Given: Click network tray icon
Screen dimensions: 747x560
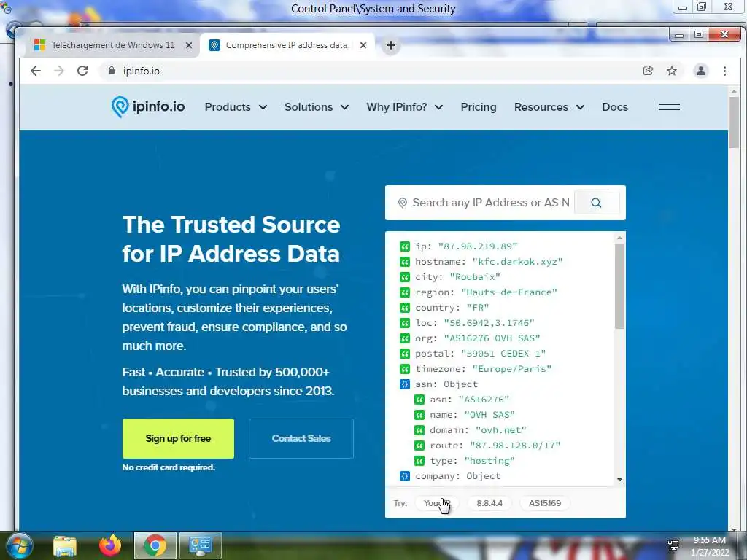Looking at the screenshot, I should [673, 545].
